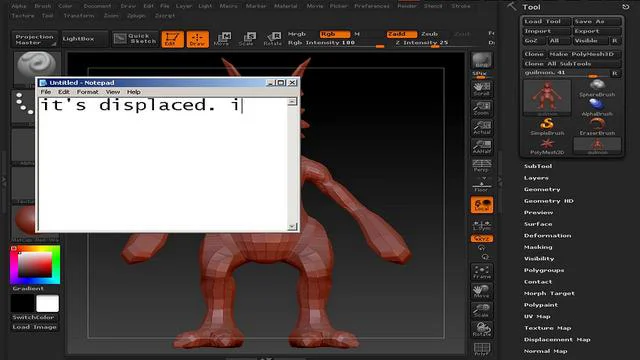The width and height of the screenshot is (640, 360).
Task: Open the stroke type dots thumbnail
Action: click(24, 107)
